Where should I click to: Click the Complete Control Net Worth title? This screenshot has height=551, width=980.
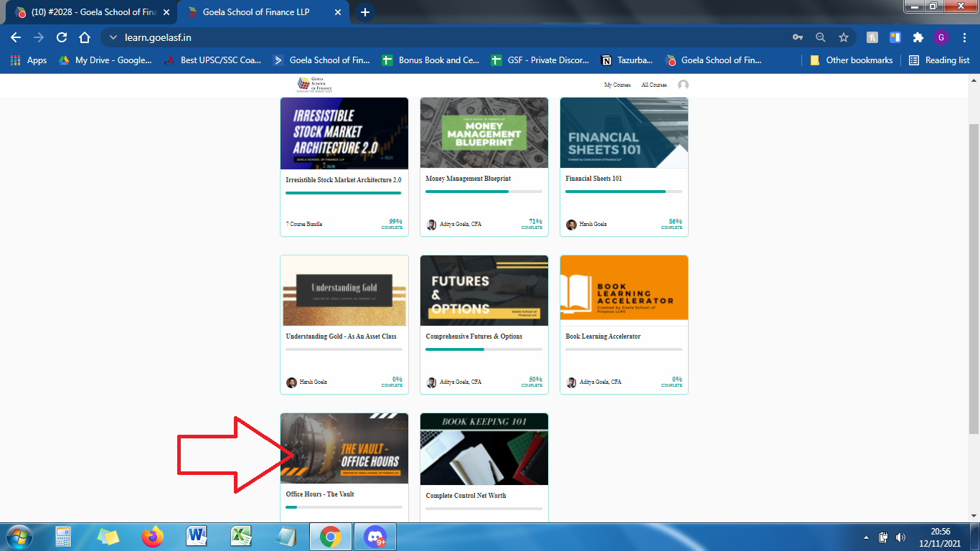coord(466,496)
